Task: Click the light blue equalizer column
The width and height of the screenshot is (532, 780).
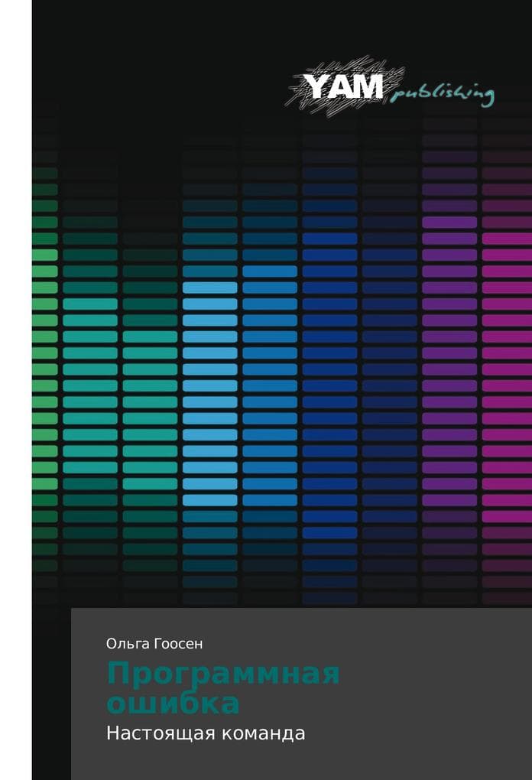Action: (x=209, y=393)
